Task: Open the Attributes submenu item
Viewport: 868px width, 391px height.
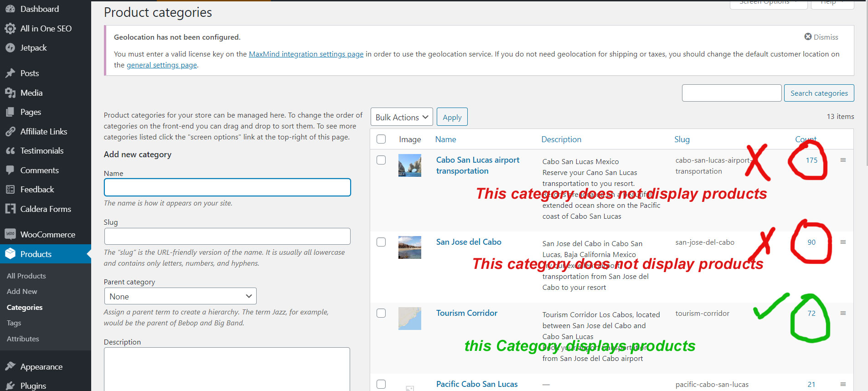Action: pyautogui.click(x=23, y=339)
